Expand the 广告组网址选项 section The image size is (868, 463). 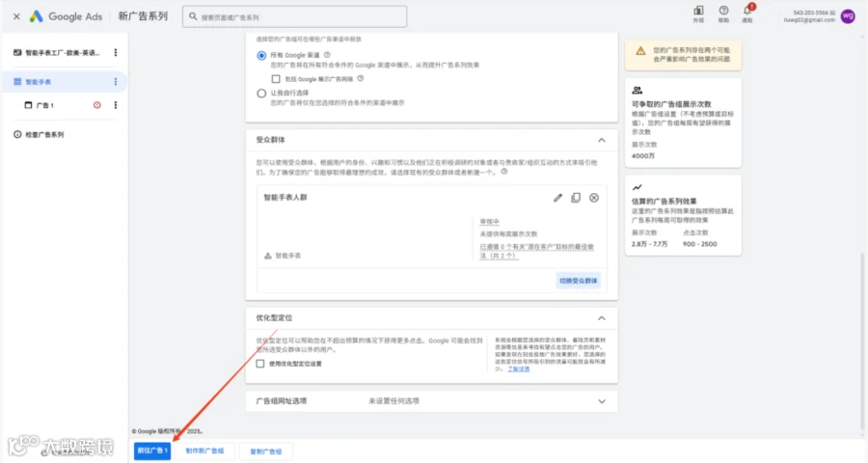point(602,401)
